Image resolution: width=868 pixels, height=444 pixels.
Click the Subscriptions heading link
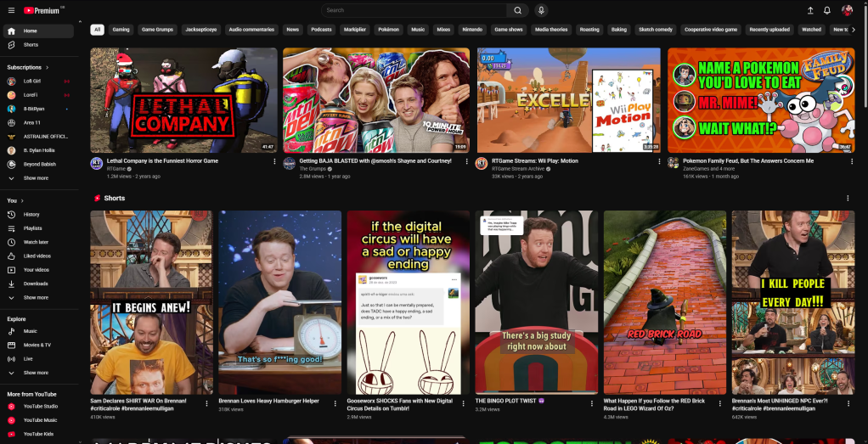(x=27, y=67)
